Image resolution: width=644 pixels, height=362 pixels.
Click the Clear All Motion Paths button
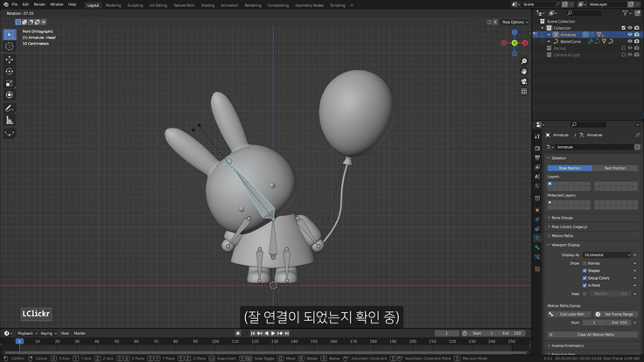coord(592,335)
